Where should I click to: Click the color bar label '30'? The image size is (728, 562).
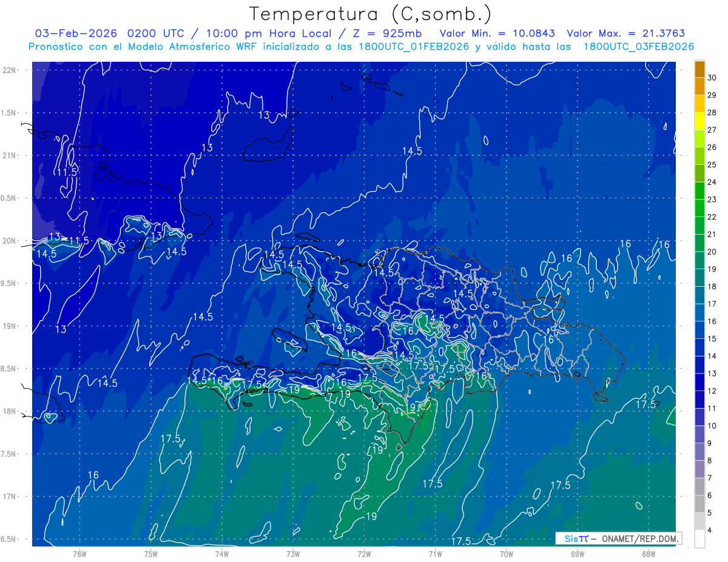712,78
